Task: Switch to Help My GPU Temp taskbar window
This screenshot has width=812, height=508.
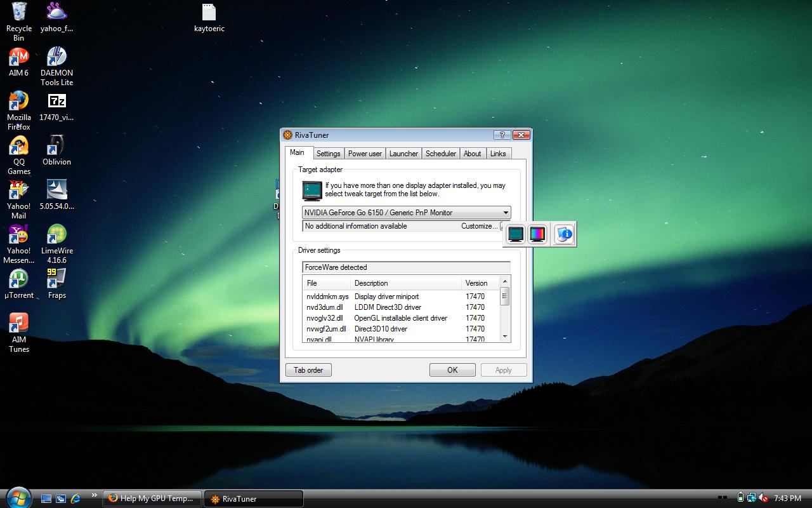Action: (x=152, y=498)
